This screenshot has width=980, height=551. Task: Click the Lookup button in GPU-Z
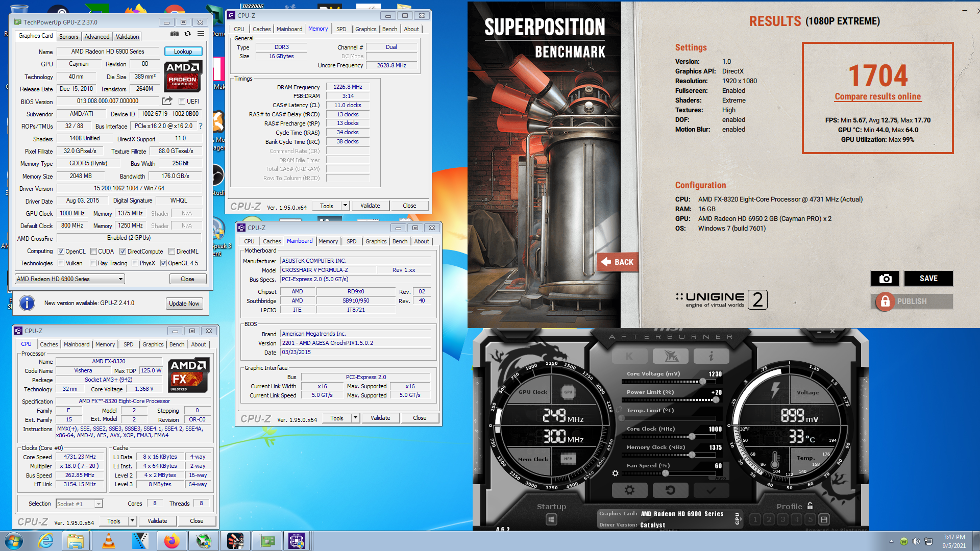(183, 52)
